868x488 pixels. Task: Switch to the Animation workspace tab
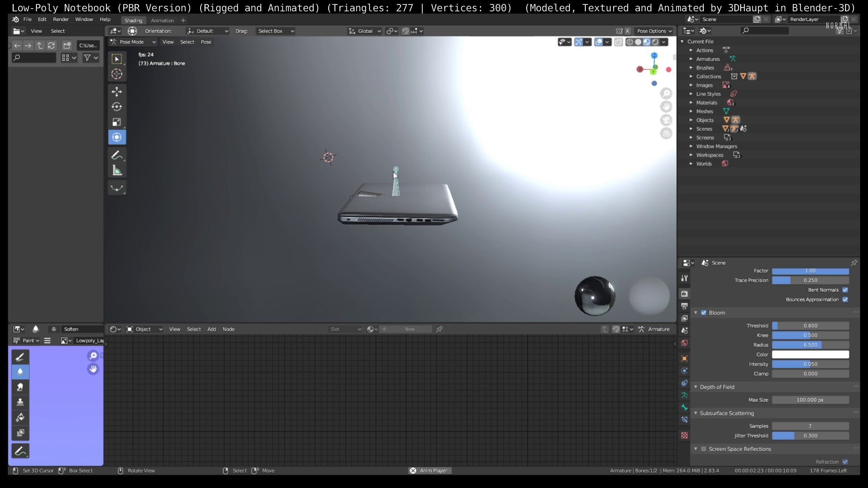162,21
